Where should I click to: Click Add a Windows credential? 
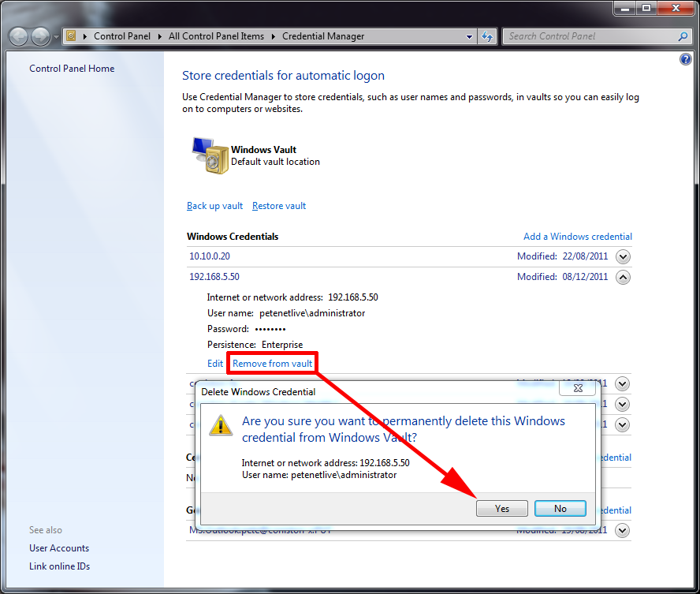pos(578,236)
